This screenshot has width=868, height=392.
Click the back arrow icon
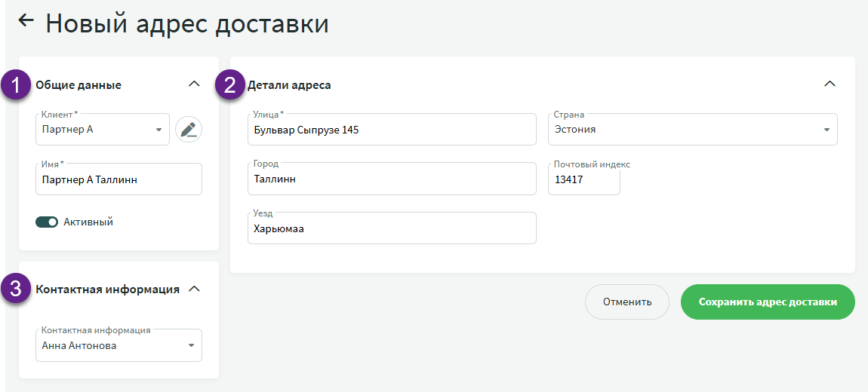tap(26, 21)
